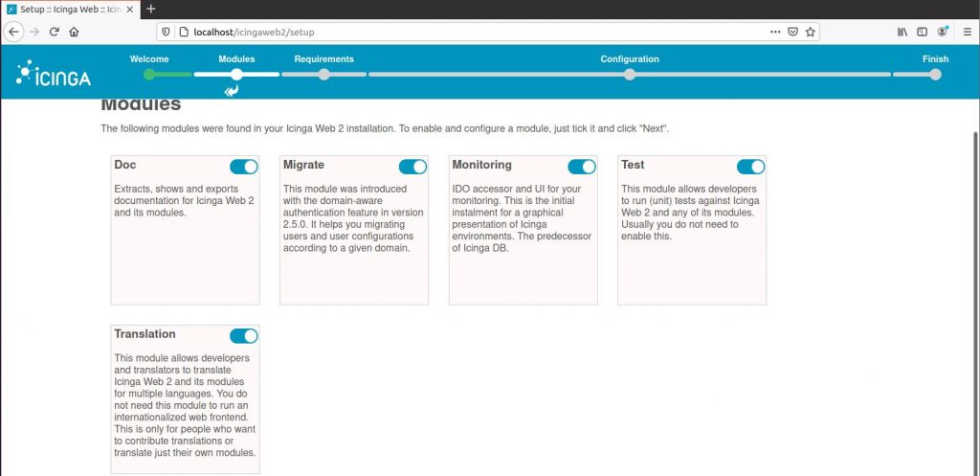Click the Translation module title
This screenshot has width=980, height=476.
click(x=145, y=334)
